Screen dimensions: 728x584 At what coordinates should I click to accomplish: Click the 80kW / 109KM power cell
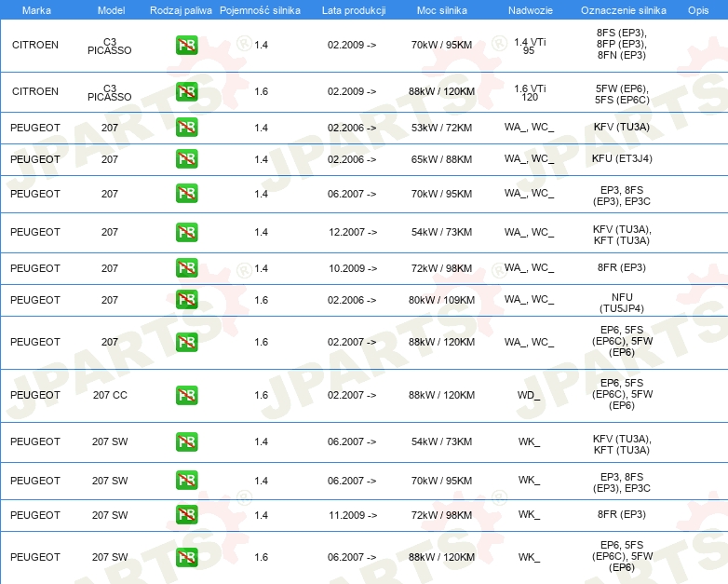coord(441,300)
